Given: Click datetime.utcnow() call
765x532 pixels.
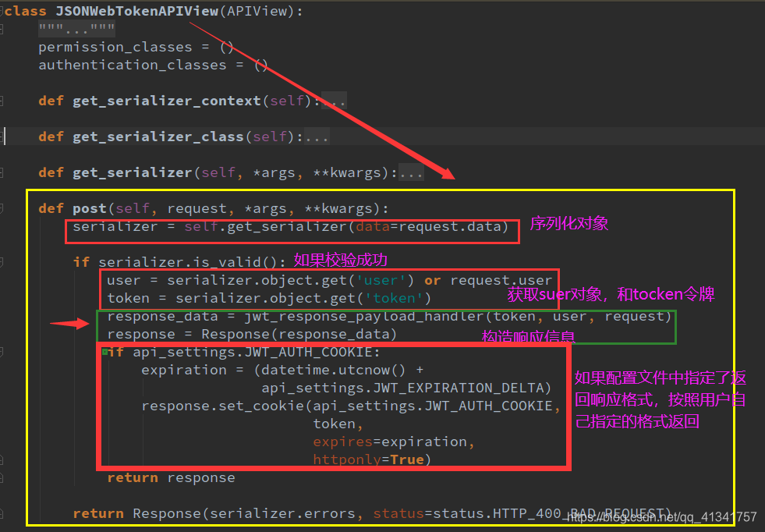Looking at the screenshot, I should click(333, 371).
